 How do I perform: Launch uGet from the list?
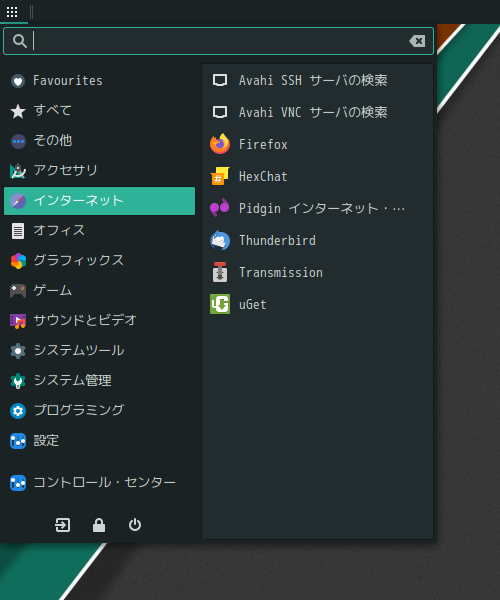click(x=318, y=305)
